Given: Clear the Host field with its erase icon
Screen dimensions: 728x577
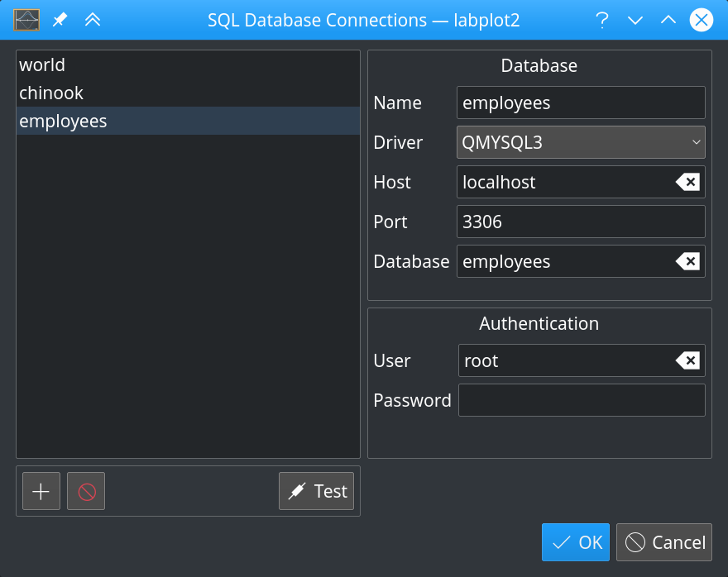Looking at the screenshot, I should tap(687, 182).
